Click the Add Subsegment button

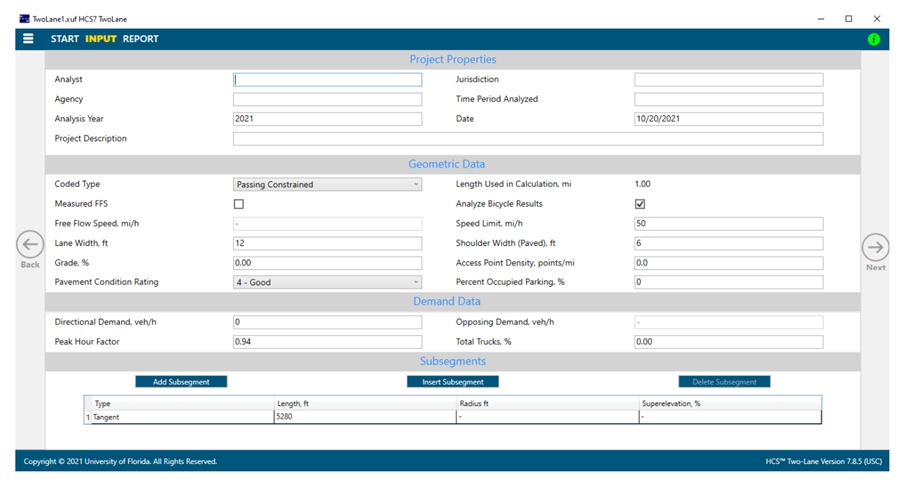coord(181,382)
